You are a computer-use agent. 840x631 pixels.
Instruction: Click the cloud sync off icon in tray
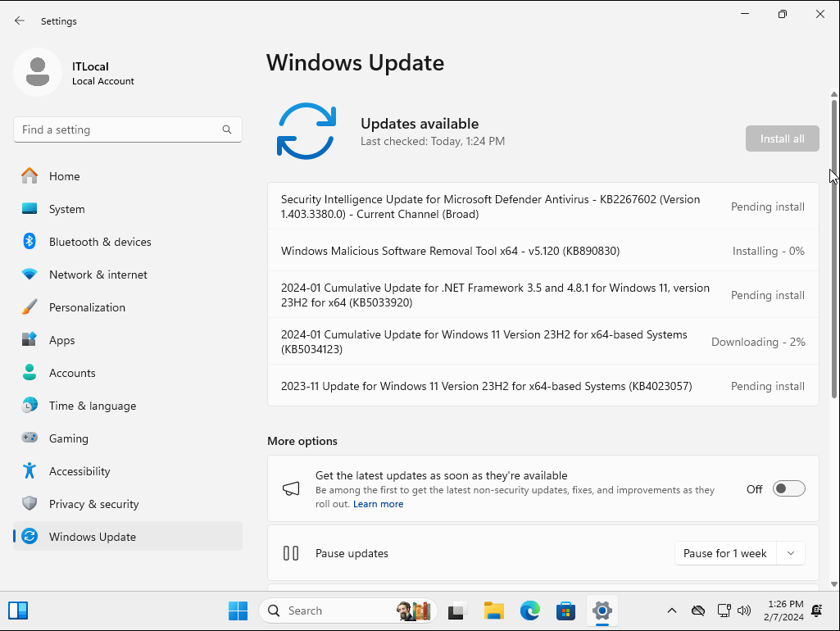coord(698,611)
